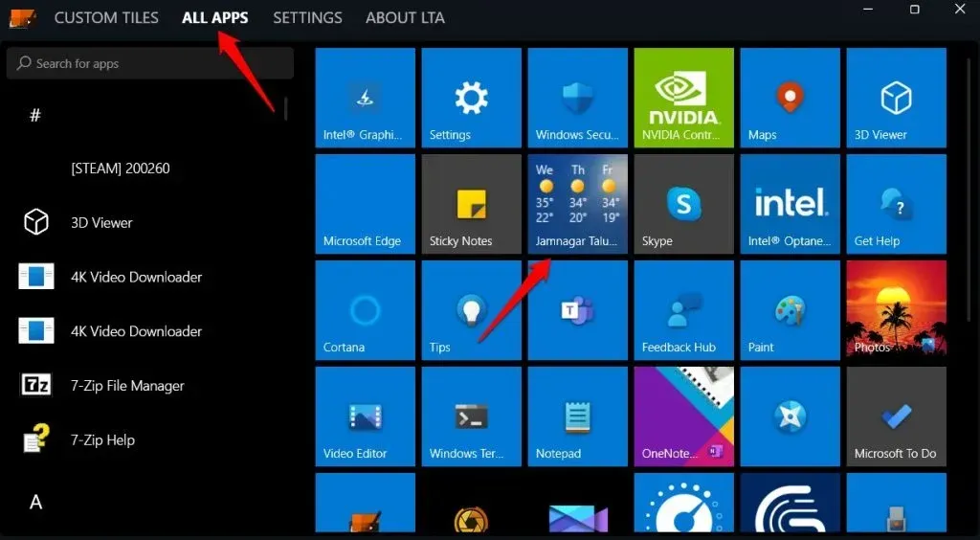The image size is (980, 540).
Task: Select the All Apps tab
Action: pos(215,17)
